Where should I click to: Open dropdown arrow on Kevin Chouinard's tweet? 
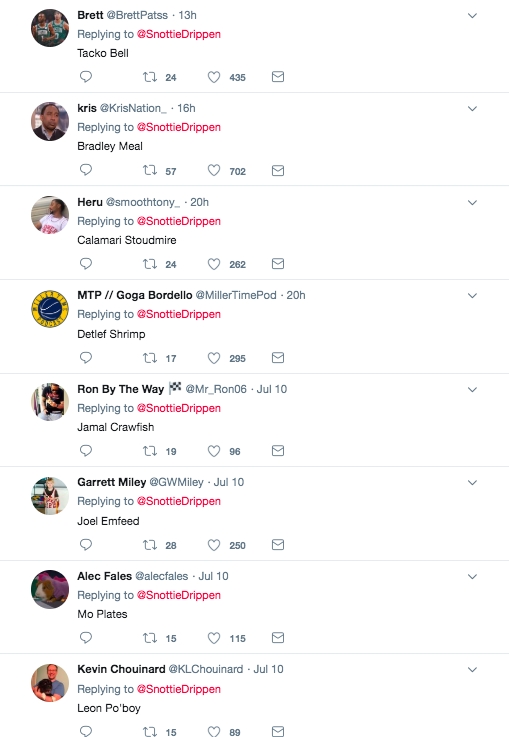point(472,670)
